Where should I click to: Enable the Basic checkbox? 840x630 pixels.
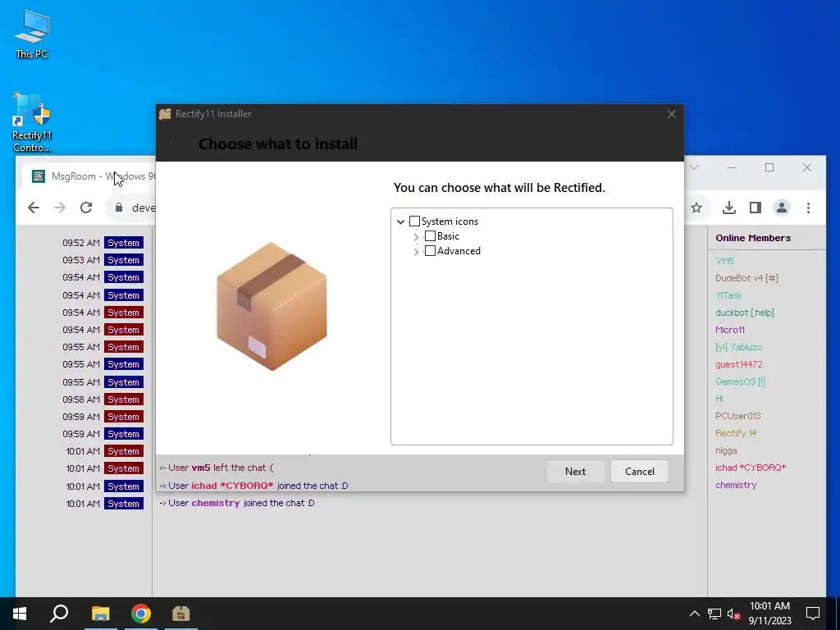pos(430,236)
